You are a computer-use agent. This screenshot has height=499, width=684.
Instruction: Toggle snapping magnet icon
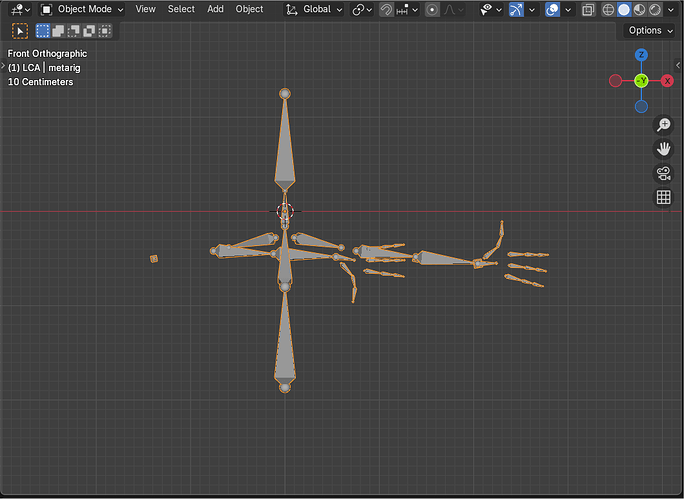tap(386, 9)
